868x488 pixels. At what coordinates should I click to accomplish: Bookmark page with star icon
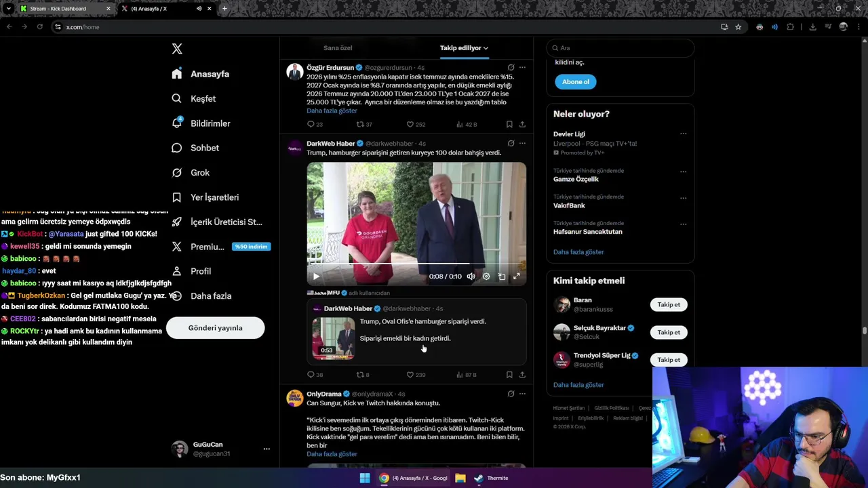pyautogui.click(x=738, y=27)
